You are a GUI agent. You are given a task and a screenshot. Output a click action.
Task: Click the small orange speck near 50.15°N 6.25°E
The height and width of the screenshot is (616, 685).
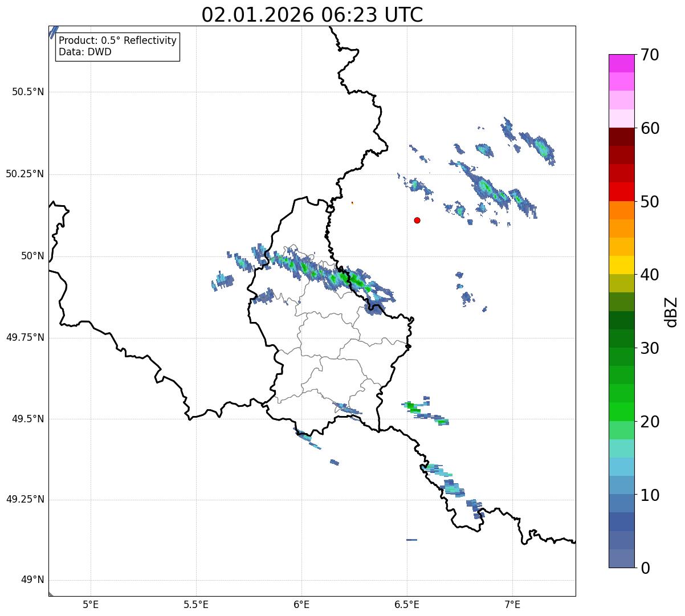tap(352, 202)
